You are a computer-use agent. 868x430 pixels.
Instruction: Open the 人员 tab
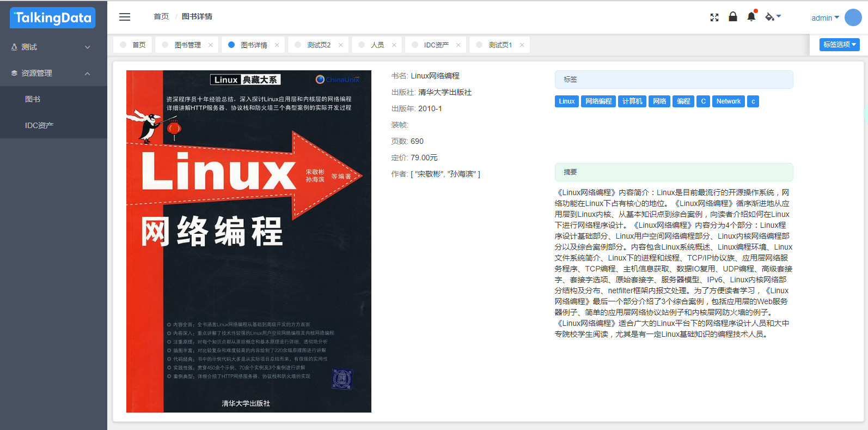point(377,45)
